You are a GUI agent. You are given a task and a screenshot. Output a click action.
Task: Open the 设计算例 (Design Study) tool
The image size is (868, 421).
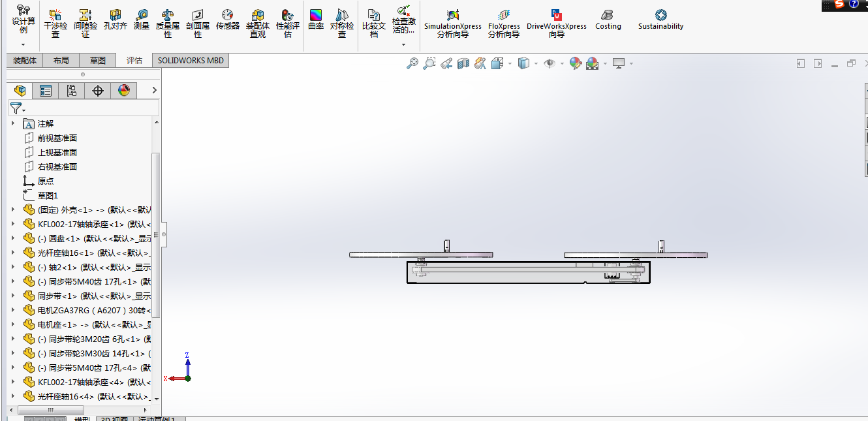(x=23, y=20)
